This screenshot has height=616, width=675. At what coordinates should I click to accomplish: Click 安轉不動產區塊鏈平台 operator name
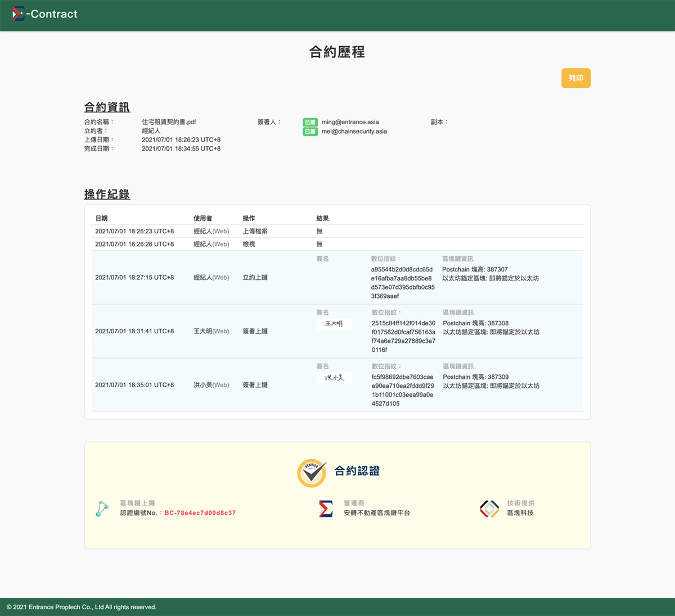(x=377, y=513)
